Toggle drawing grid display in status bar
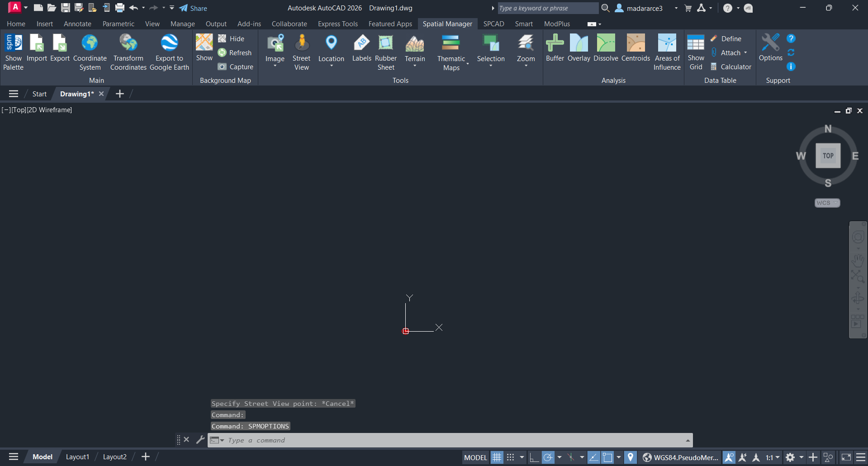This screenshot has height=466, width=868. (497, 457)
